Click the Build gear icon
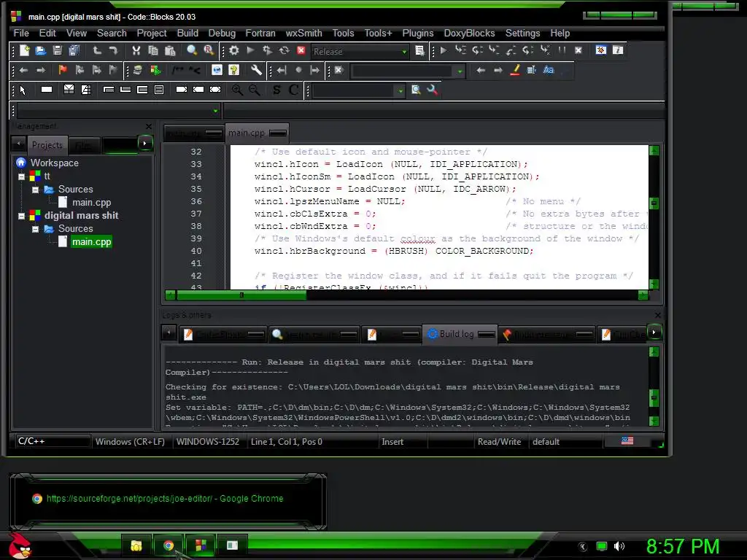Image resolution: width=747 pixels, height=560 pixels. tap(234, 50)
